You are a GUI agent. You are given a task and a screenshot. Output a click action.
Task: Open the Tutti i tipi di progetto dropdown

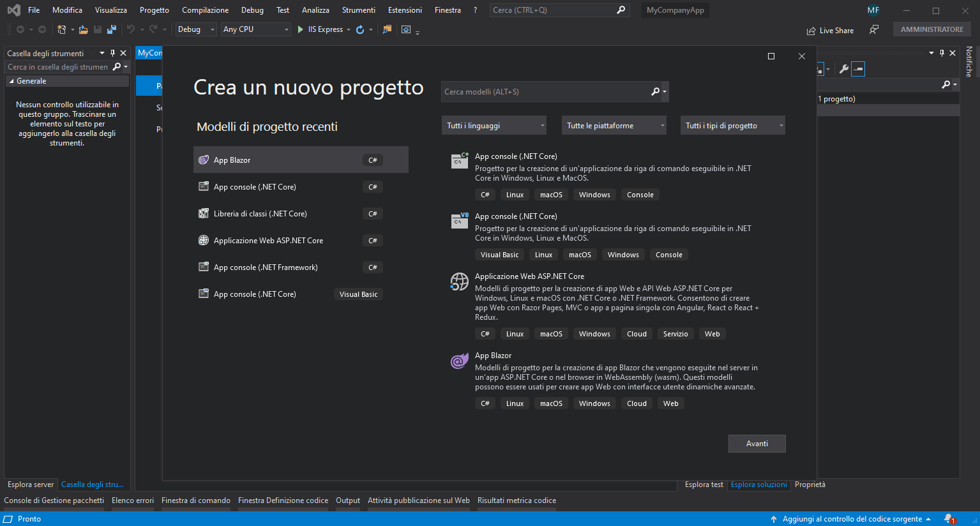pyautogui.click(x=733, y=126)
